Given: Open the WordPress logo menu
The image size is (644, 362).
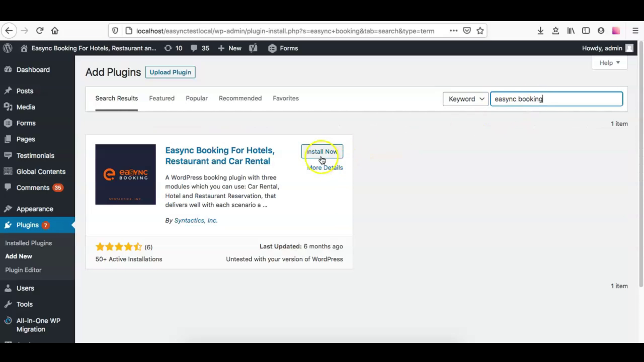Looking at the screenshot, I should [7, 48].
